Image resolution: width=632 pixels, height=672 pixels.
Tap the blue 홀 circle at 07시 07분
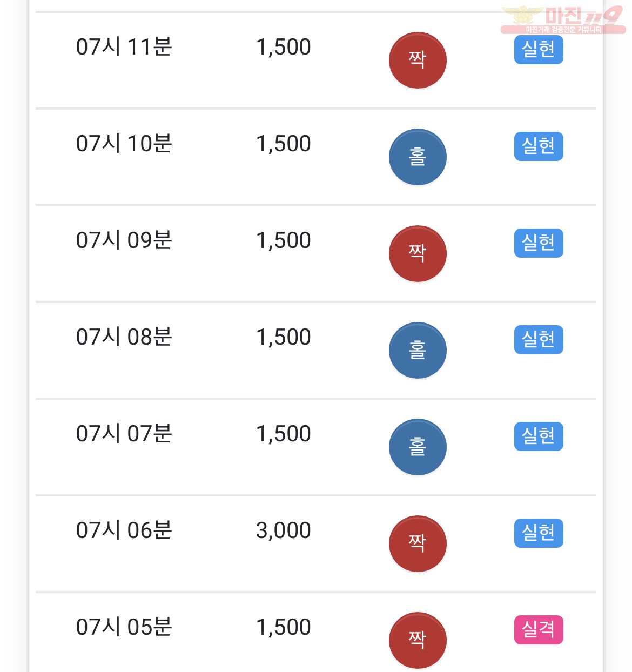(x=418, y=447)
